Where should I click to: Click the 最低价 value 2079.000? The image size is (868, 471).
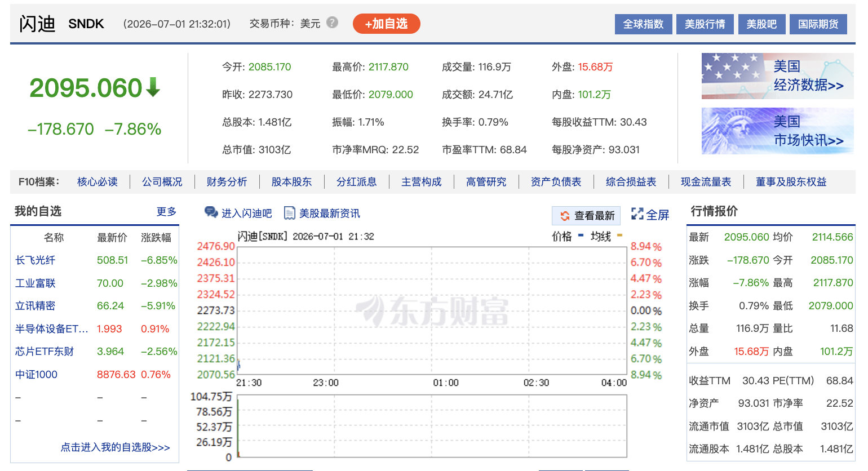tap(391, 95)
